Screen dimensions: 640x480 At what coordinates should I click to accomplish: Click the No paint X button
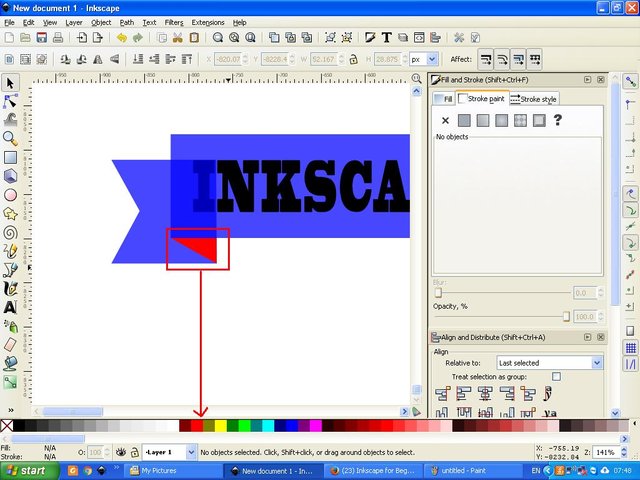point(445,120)
